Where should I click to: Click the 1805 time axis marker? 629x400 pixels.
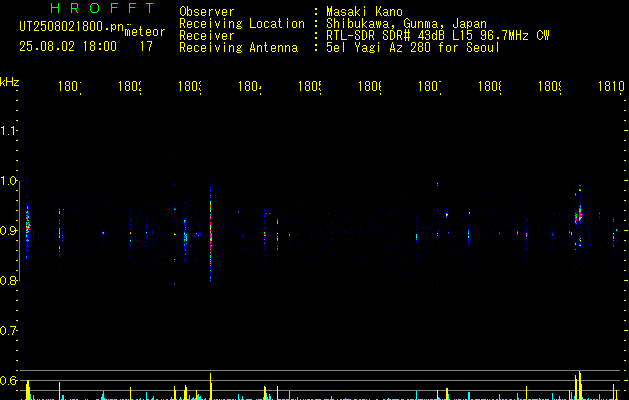click(x=310, y=86)
